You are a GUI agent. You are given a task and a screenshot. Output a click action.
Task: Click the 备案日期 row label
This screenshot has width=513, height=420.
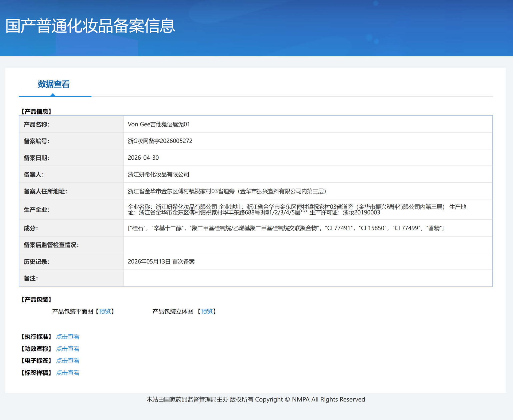(37, 158)
